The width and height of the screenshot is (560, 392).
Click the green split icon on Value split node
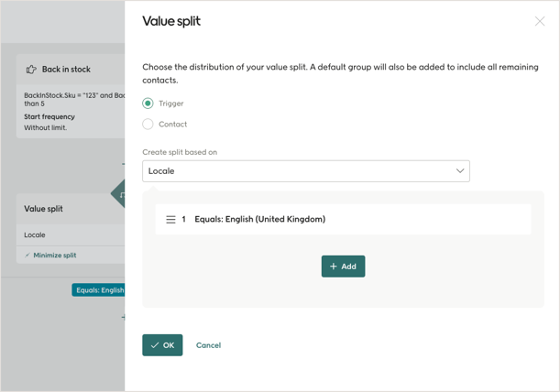coord(119,194)
